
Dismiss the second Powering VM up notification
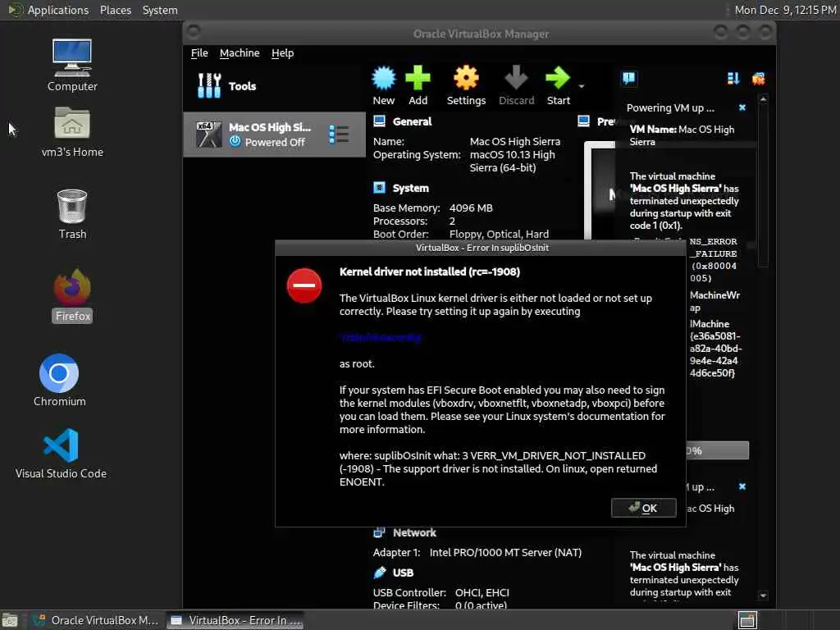[x=742, y=486]
